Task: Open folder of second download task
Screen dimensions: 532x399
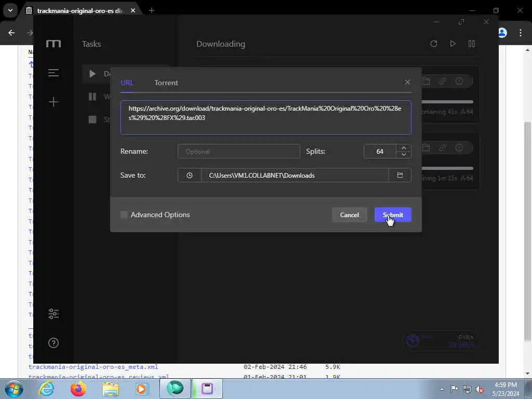Action: click(x=426, y=148)
